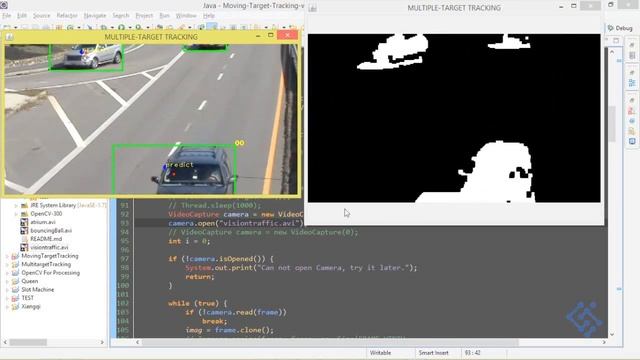The image size is (640, 360).
Task: Select the 'JRE System Library' label
Action: pos(53,205)
